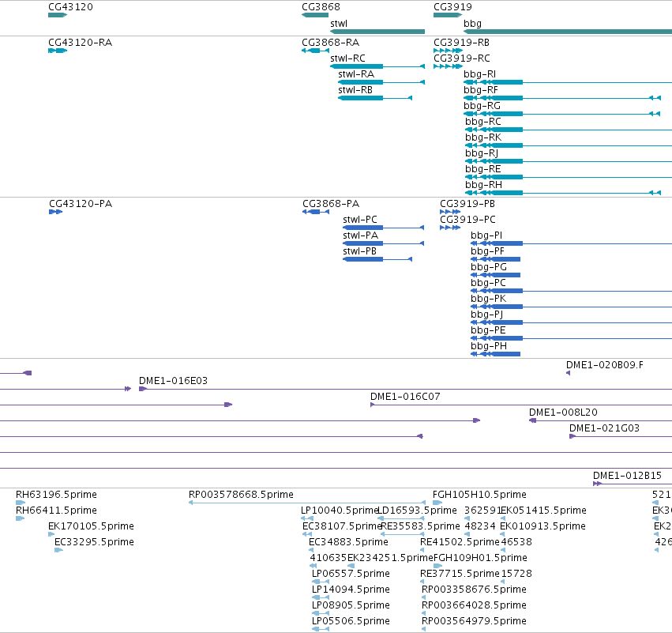Select the stwl-RA transcript label
The width and height of the screenshot is (672, 633).
coord(356,74)
